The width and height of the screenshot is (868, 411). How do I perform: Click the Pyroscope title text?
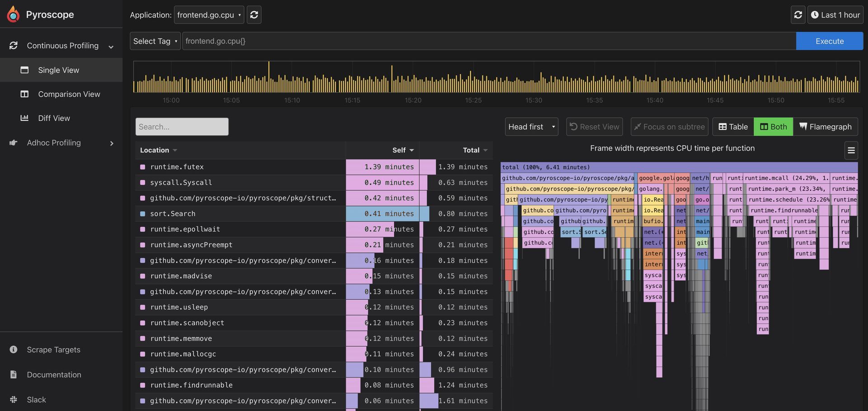[x=50, y=14]
